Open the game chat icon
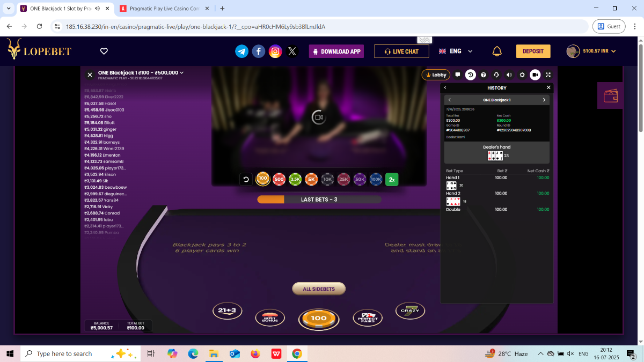 tap(457, 75)
